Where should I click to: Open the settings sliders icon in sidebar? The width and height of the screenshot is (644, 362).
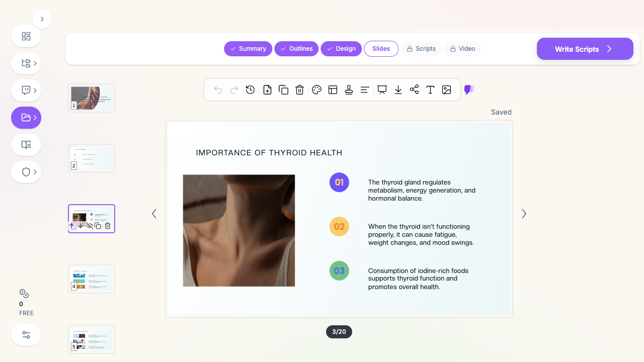[x=26, y=335]
